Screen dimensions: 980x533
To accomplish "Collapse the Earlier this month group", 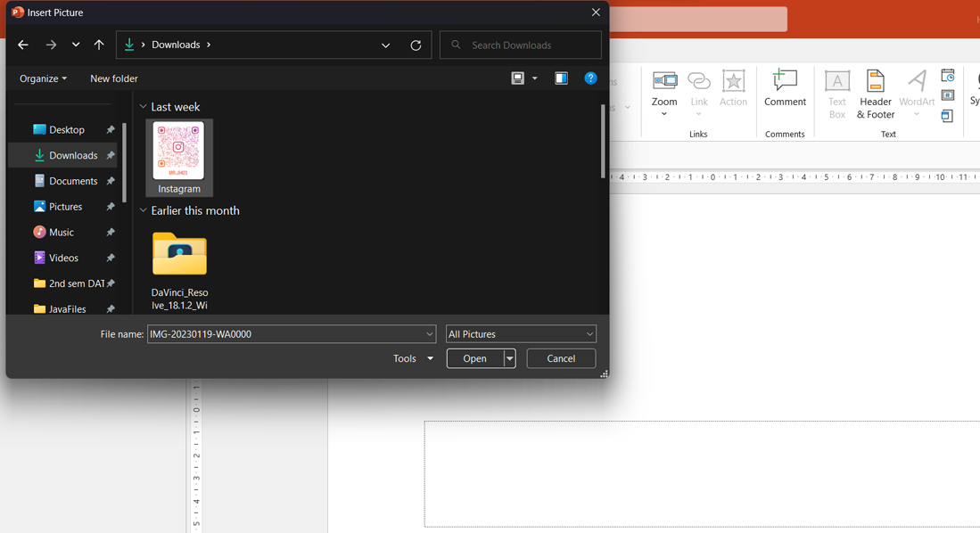I will pyautogui.click(x=144, y=210).
